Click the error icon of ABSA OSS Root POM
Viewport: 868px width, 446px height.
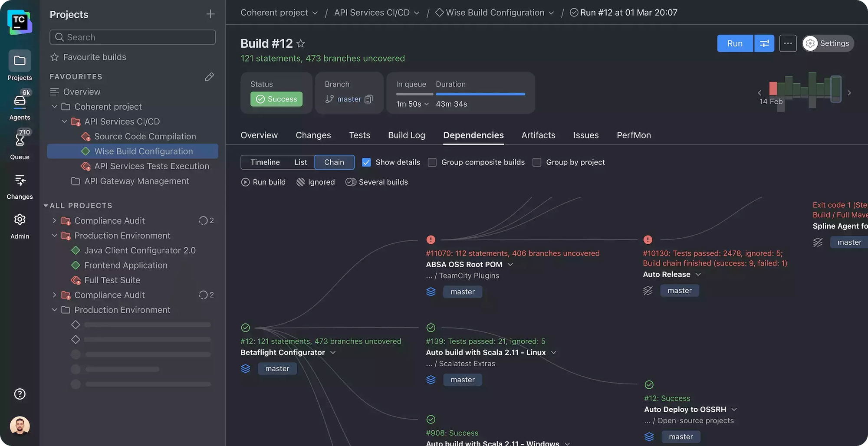coord(431,239)
